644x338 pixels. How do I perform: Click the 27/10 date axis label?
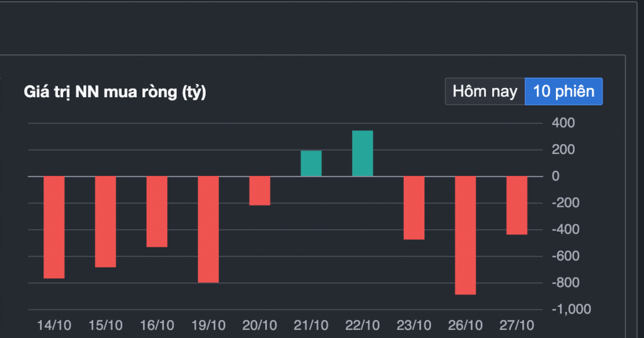point(517,325)
